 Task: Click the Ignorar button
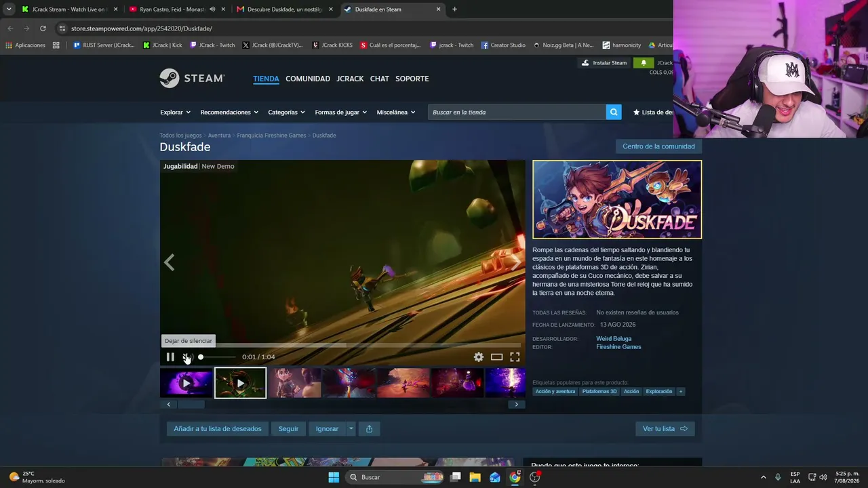pyautogui.click(x=327, y=428)
